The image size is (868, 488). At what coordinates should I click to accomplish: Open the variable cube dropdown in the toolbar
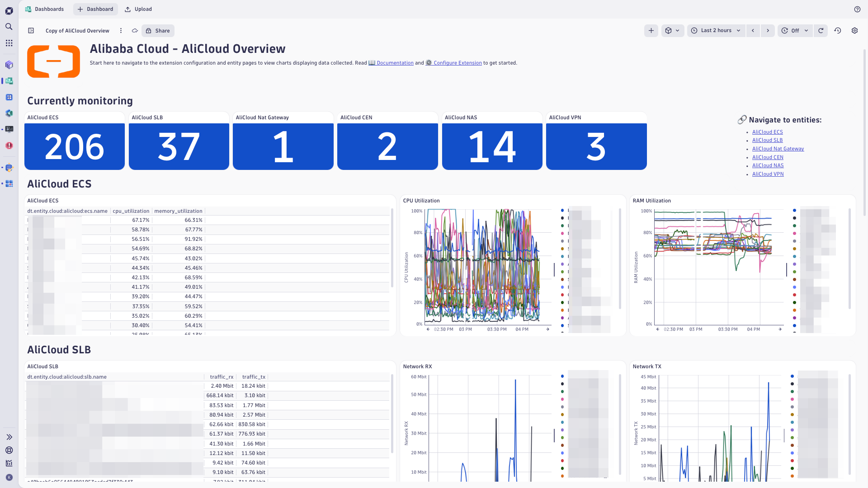(673, 30)
